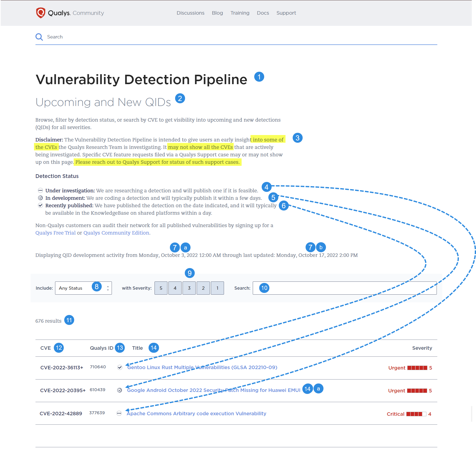Click the search magnifying glass icon
Viewport: 476px width, 451px height.
[39, 37]
